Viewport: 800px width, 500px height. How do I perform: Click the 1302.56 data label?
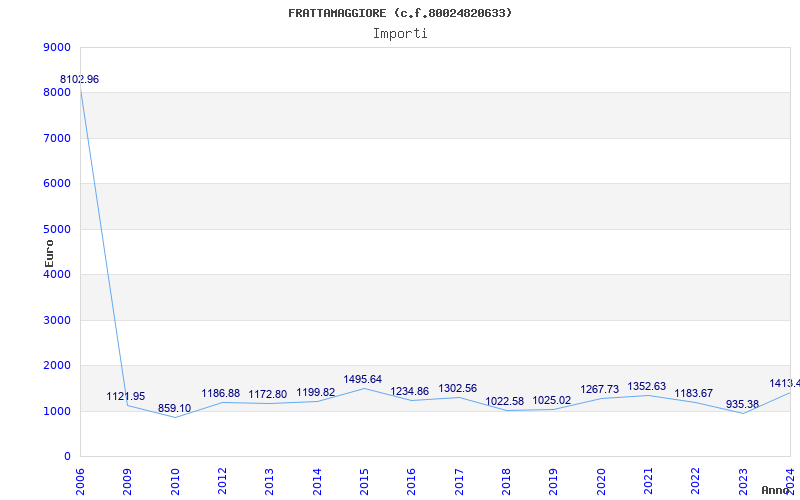click(458, 388)
